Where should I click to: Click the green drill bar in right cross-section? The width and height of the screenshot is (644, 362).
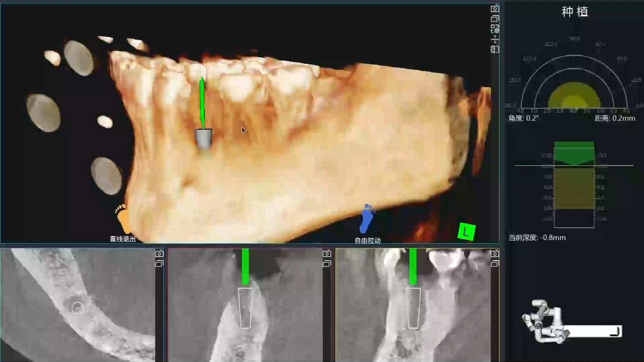[x=413, y=266]
